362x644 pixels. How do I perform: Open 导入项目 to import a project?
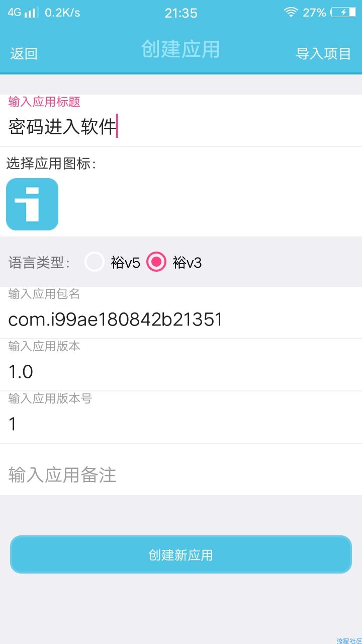click(x=323, y=53)
